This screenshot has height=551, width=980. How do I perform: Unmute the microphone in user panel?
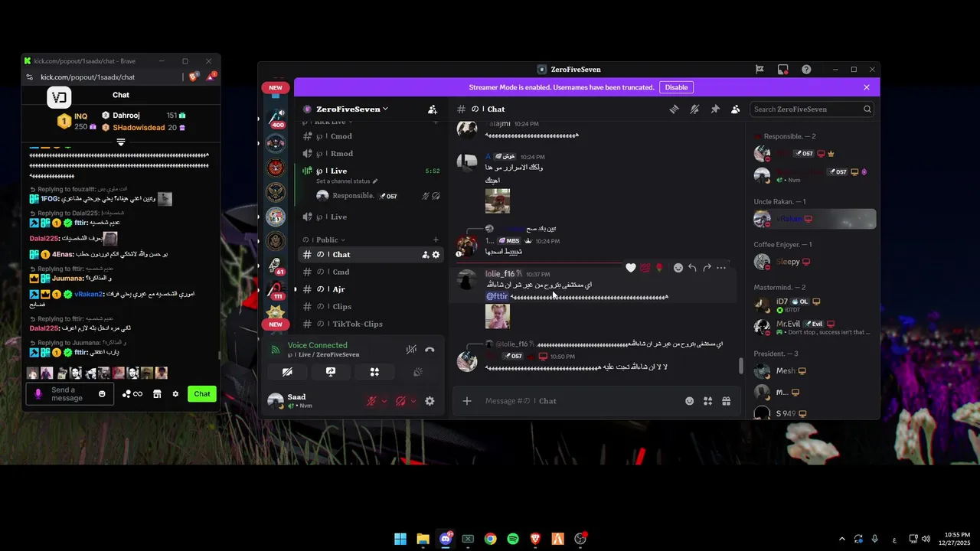click(371, 401)
